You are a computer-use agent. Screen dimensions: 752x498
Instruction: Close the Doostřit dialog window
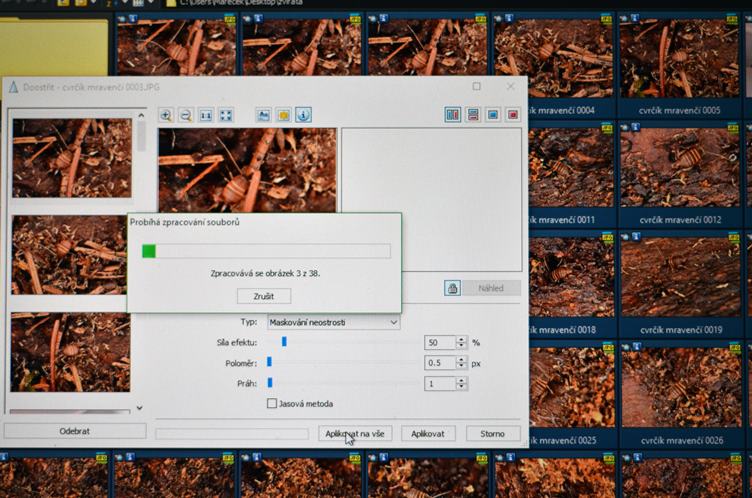[x=511, y=86]
